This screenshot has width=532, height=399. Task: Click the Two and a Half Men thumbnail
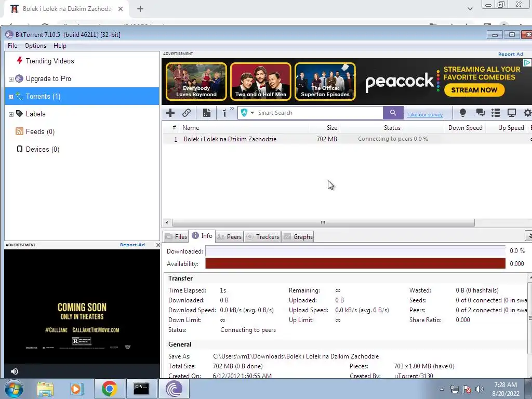click(261, 82)
